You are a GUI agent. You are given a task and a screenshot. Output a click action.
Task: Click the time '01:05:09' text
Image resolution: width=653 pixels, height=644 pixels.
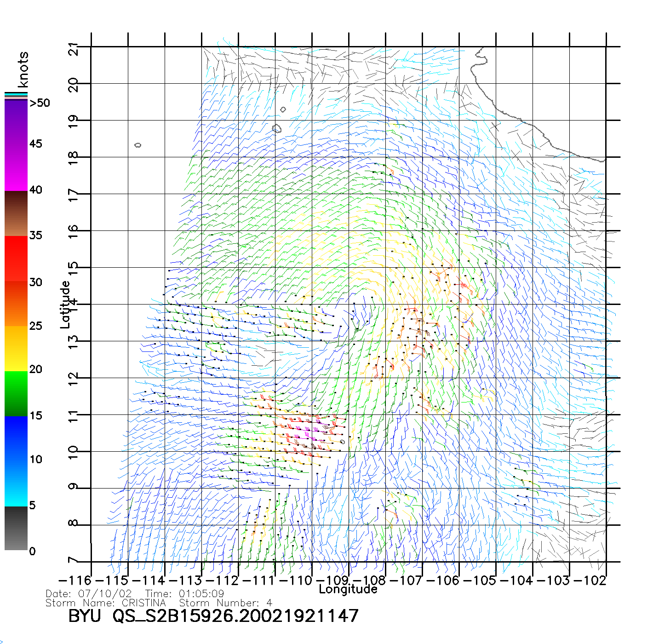201,594
